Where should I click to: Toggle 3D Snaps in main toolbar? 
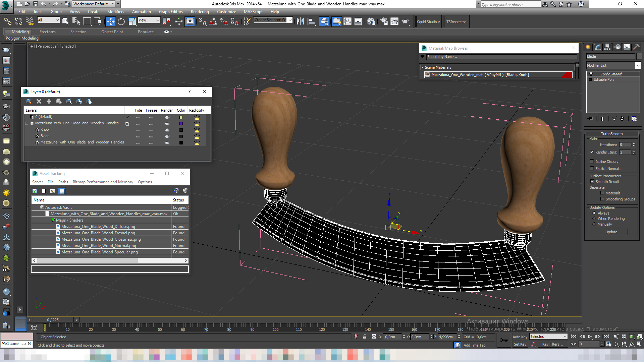point(202,21)
